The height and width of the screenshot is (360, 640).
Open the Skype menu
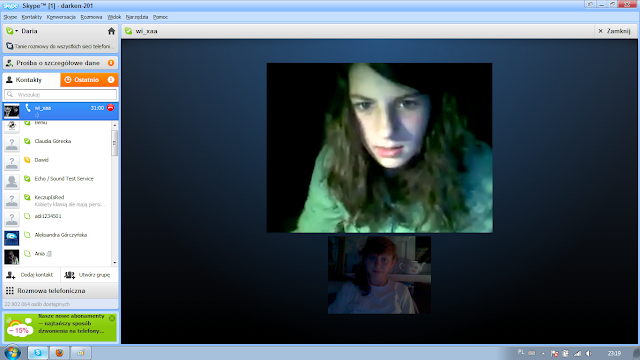click(x=10, y=17)
